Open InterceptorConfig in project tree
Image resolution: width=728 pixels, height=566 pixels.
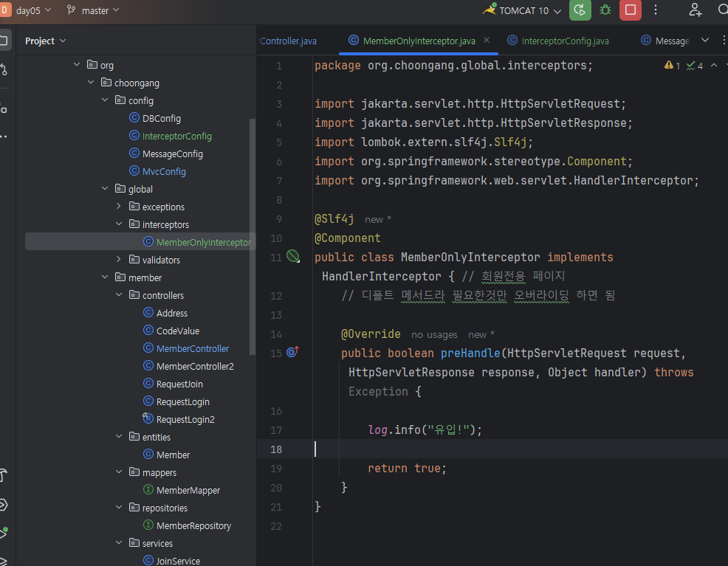171,136
